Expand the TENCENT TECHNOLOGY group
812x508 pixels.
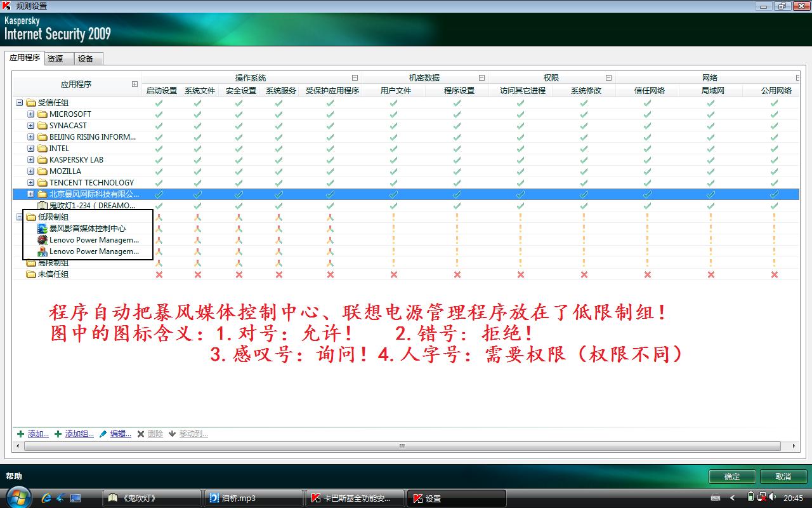pos(30,183)
